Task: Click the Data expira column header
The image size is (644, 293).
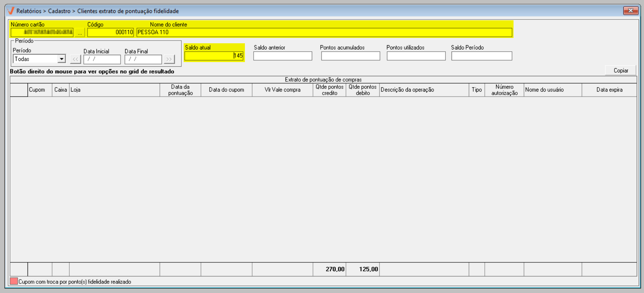Action: tap(609, 90)
